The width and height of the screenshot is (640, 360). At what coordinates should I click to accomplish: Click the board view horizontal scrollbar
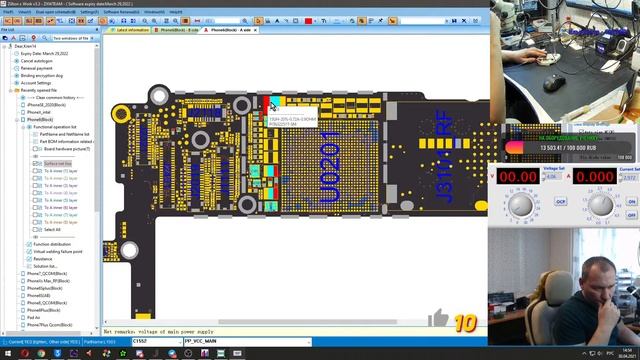point(307,322)
